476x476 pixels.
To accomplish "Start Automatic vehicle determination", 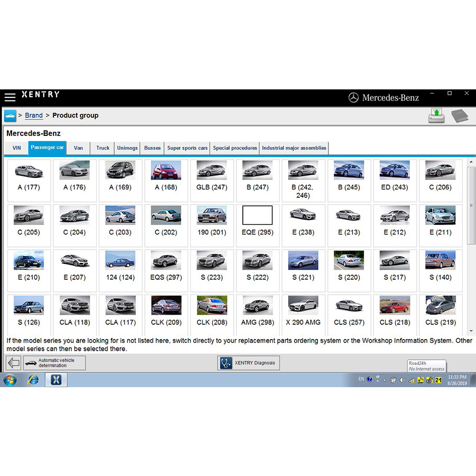I will pos(54,363).
